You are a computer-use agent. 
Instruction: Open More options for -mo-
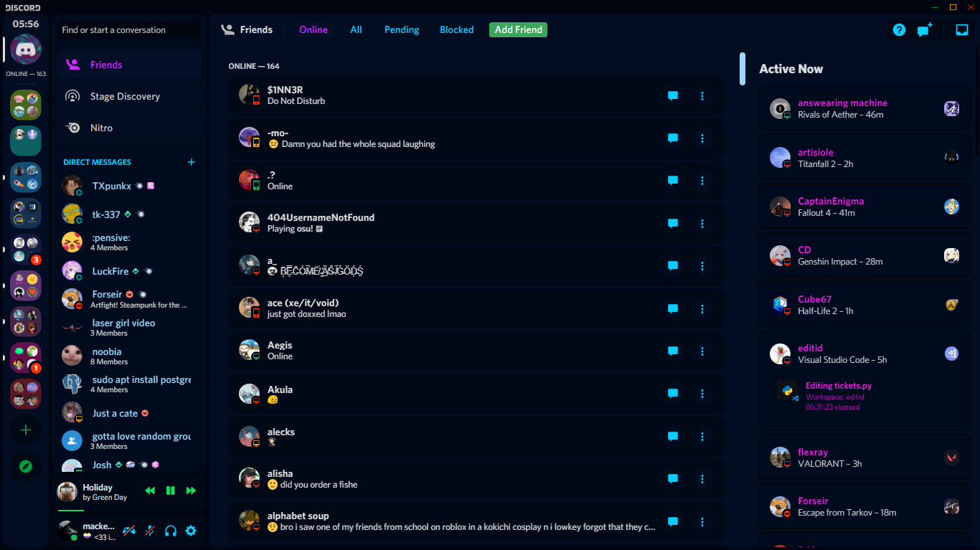[702, 138]
